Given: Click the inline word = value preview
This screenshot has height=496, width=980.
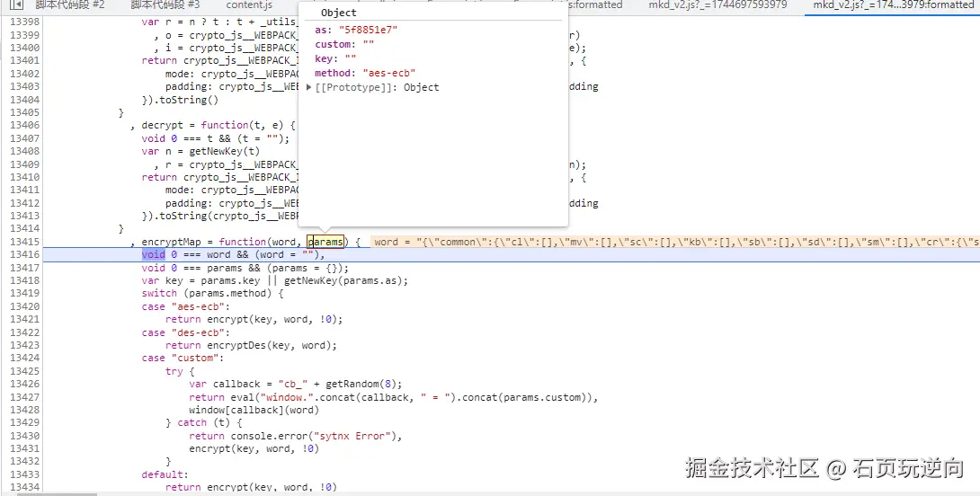Looking at the screenshot, I should click(675, 242).
